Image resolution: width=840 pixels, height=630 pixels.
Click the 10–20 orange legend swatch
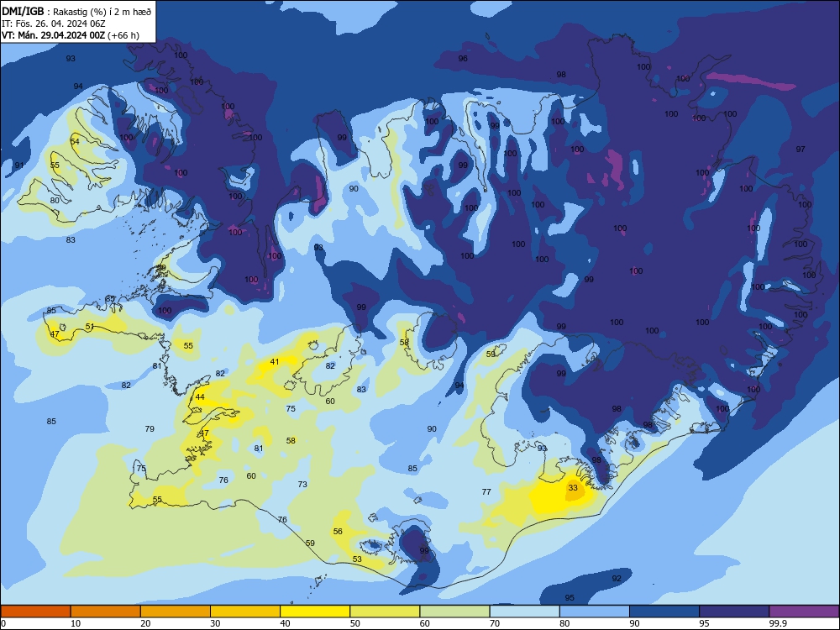[106, 612]
